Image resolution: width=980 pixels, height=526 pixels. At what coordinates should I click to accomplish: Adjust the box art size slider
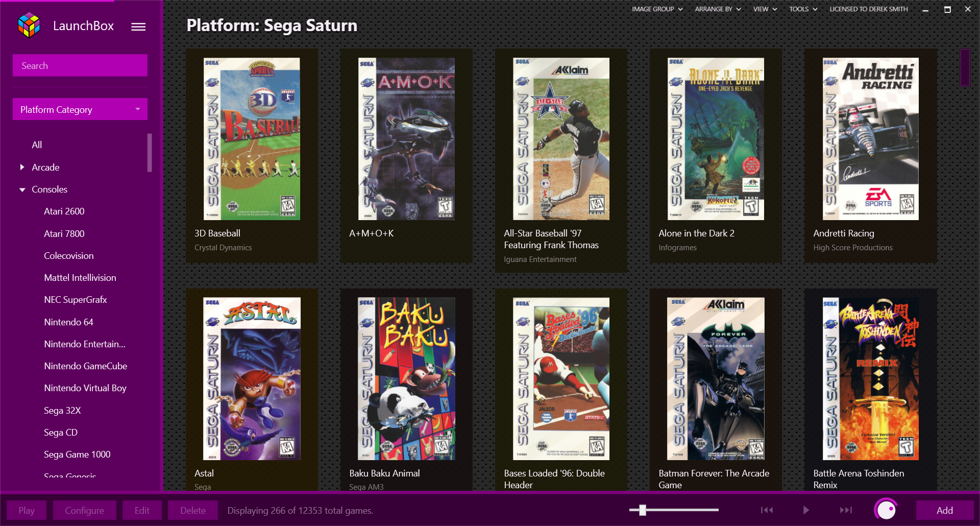(x=643, y=510)
